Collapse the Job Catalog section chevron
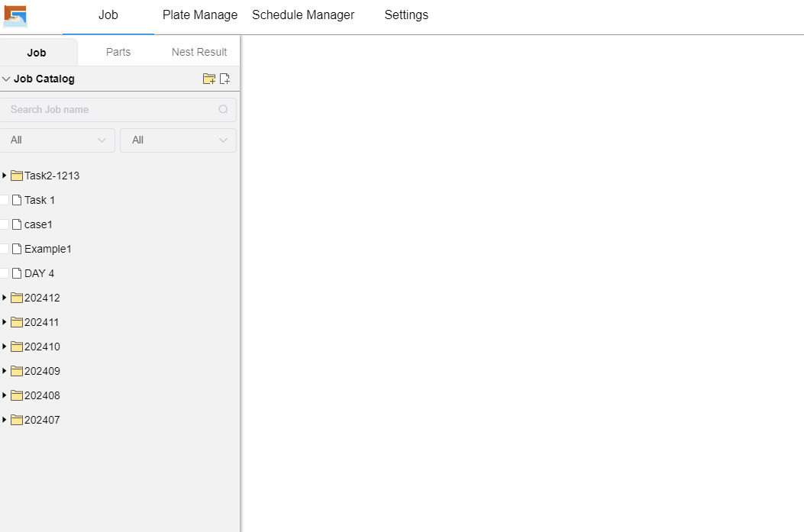 click(6, 79)
